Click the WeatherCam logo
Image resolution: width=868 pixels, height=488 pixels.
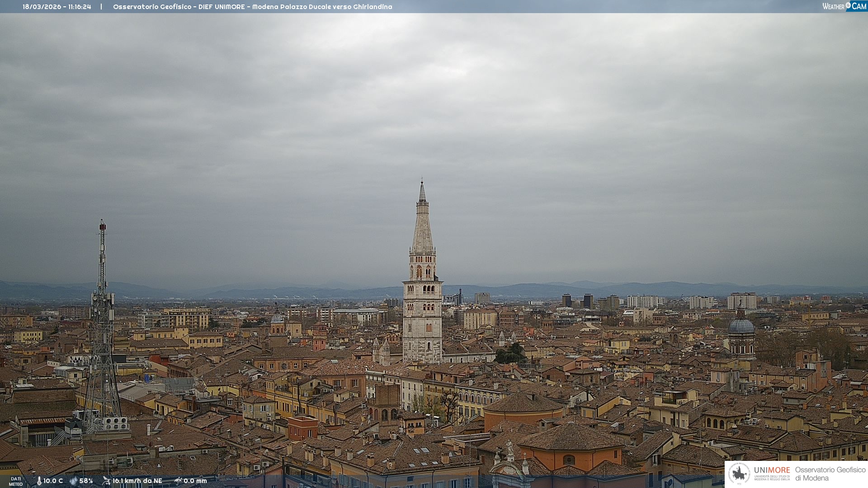(844, 6)
